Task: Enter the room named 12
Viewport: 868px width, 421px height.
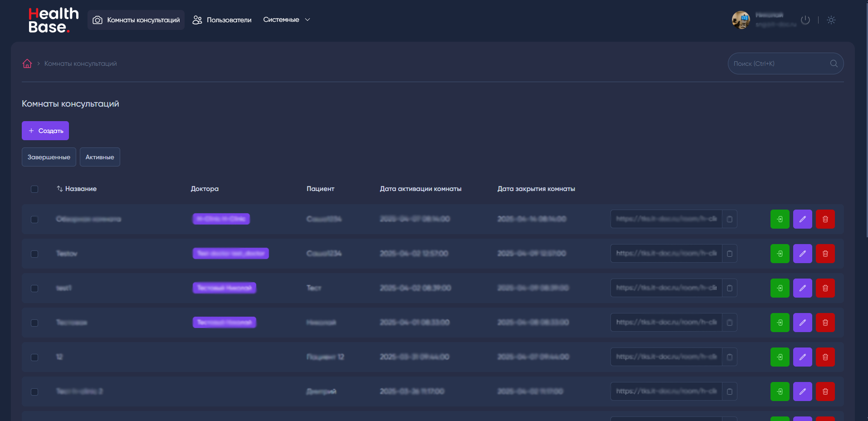Action: [780, 357]
